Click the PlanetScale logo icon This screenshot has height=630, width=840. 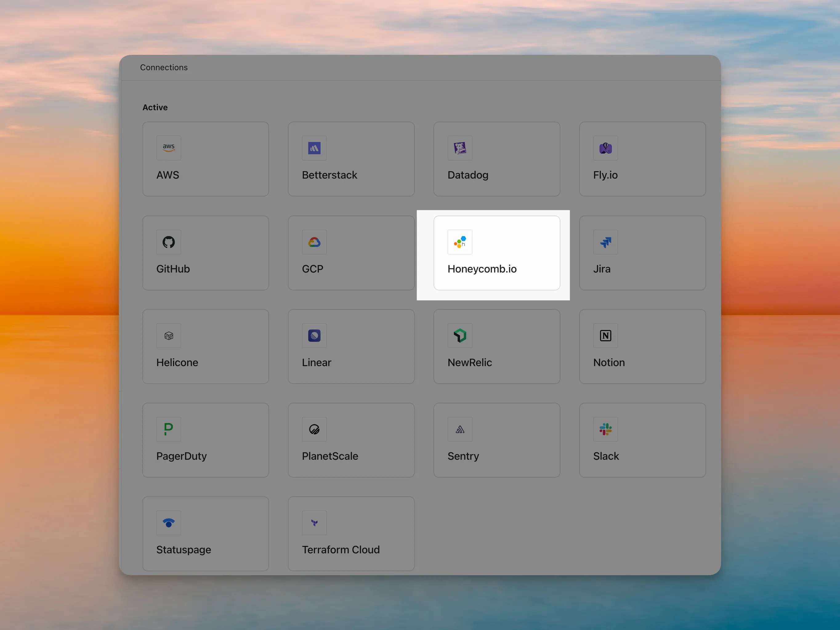click(x=314, y=429)
